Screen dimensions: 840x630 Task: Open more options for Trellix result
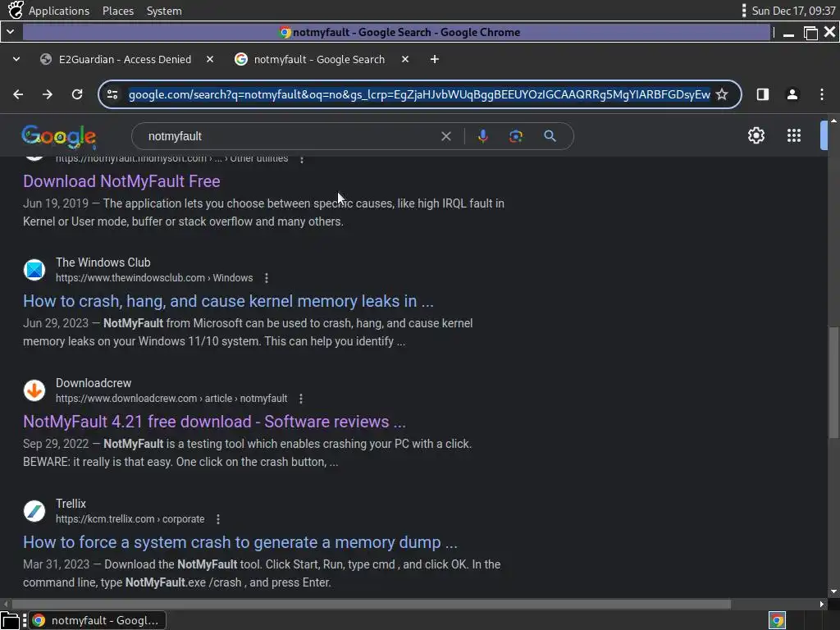[x=218, y=519]
